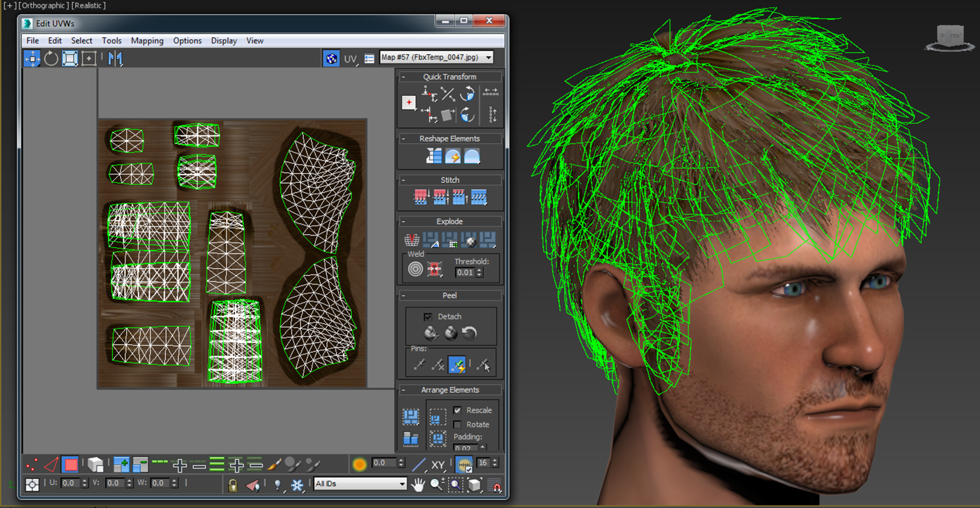
Task: Collapse the Explode rollout
Action: tap(403, 221)
